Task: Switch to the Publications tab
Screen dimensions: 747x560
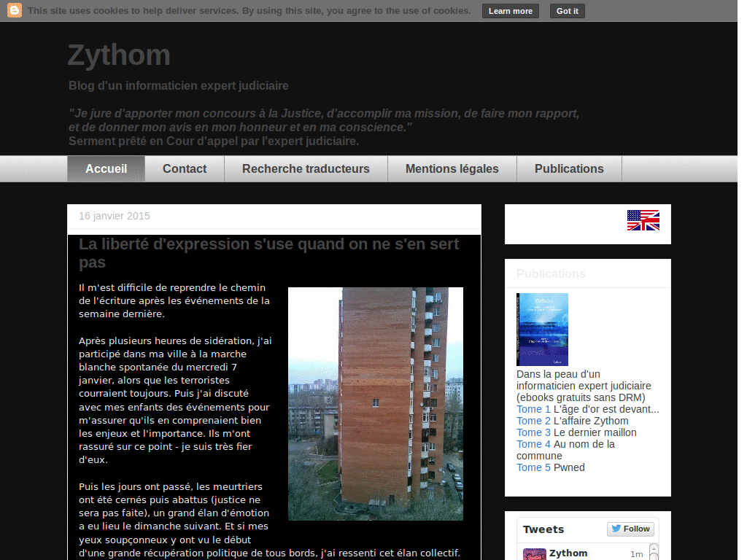Action: tap(569, 168)
